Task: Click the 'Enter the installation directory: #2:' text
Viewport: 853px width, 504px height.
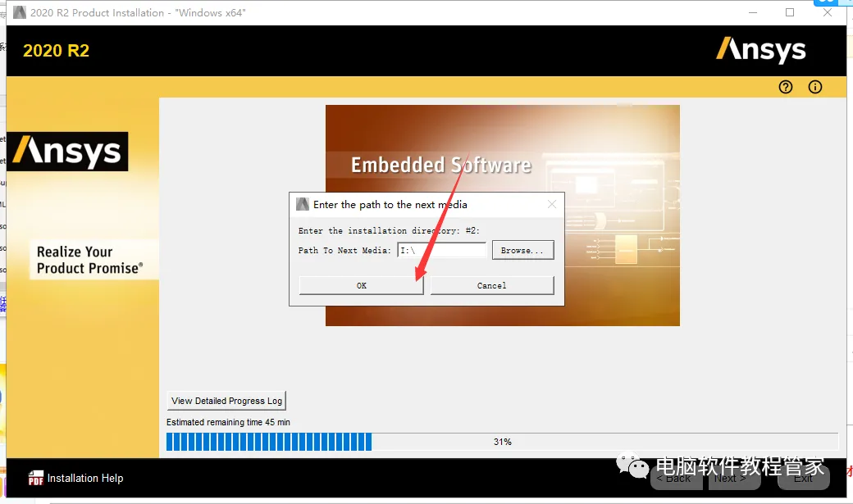Action: coord(389,230)
